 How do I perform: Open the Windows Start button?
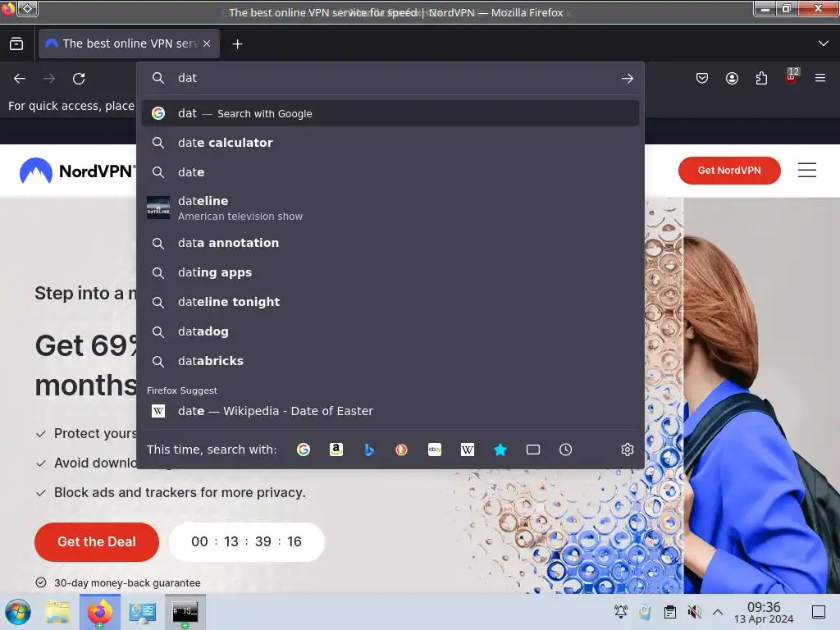tap(18, 612)
